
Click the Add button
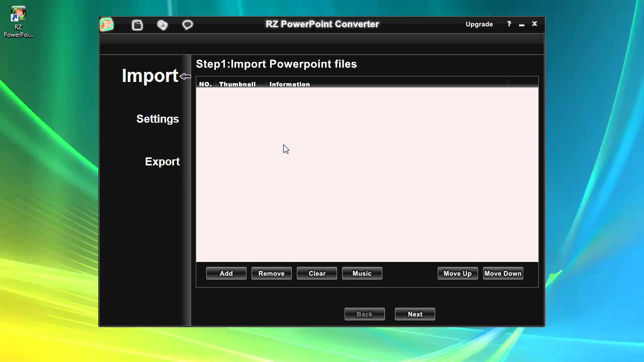click(226, 274)
